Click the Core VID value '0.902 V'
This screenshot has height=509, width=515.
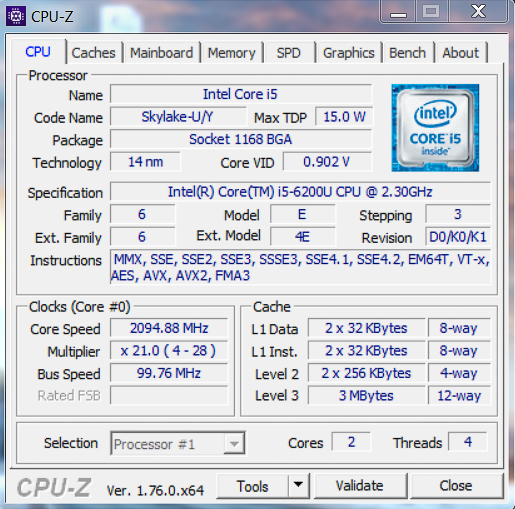pos(327,162)
